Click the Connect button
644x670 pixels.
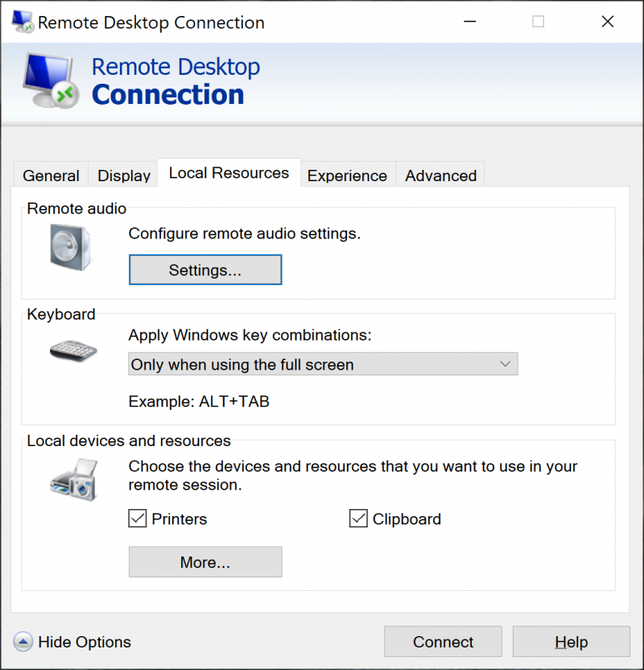[x=443, y=641]
